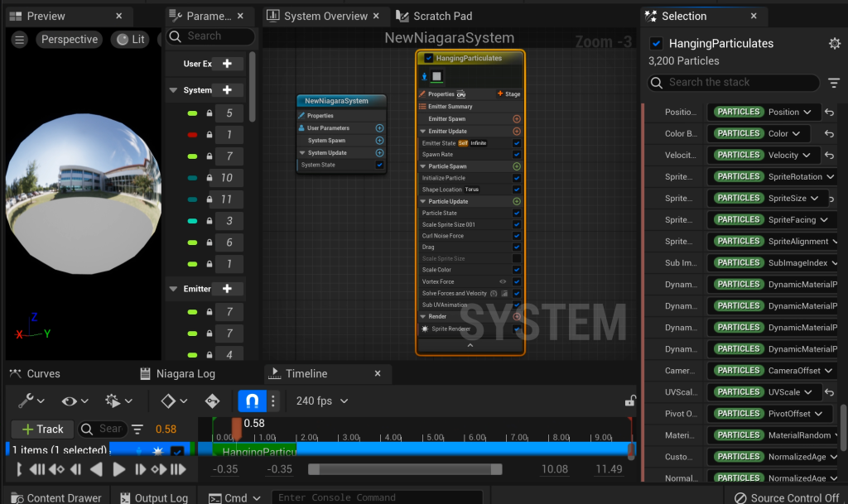Toggle Vortex Force visibility eye icon
Viewport: 848px width, 504px height.
[x=503, y=281]
